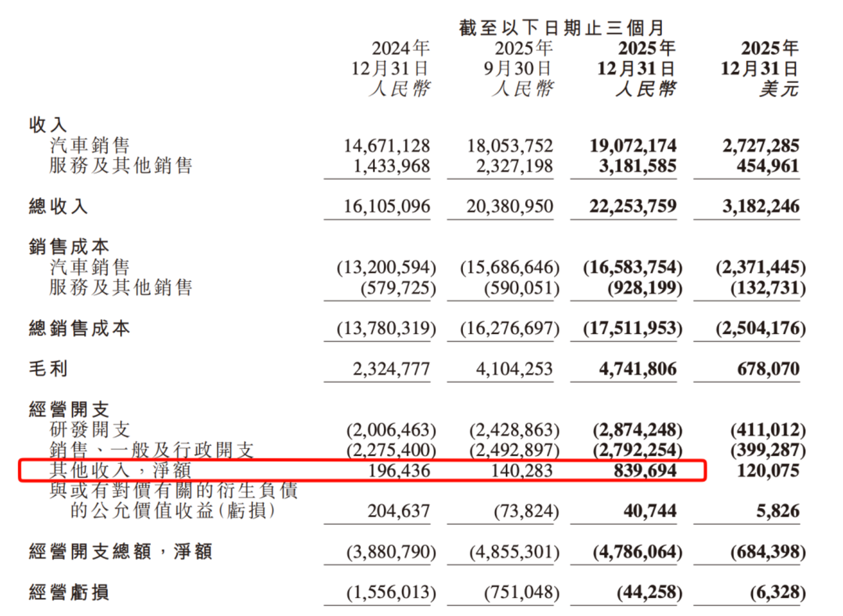This screenshot has width=843, height=616.
Task: Click the 19,072,174 vehicle sales figure
Action: (x=633, y=145)
